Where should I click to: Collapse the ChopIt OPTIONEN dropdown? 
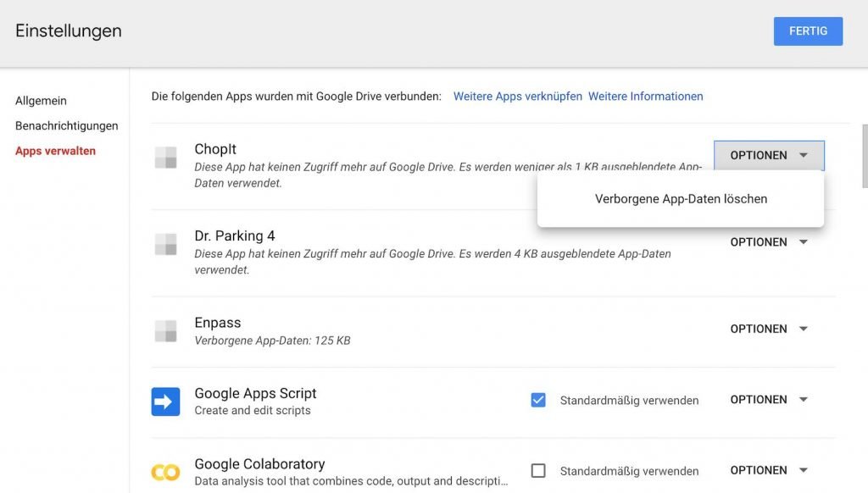[769, 156]
